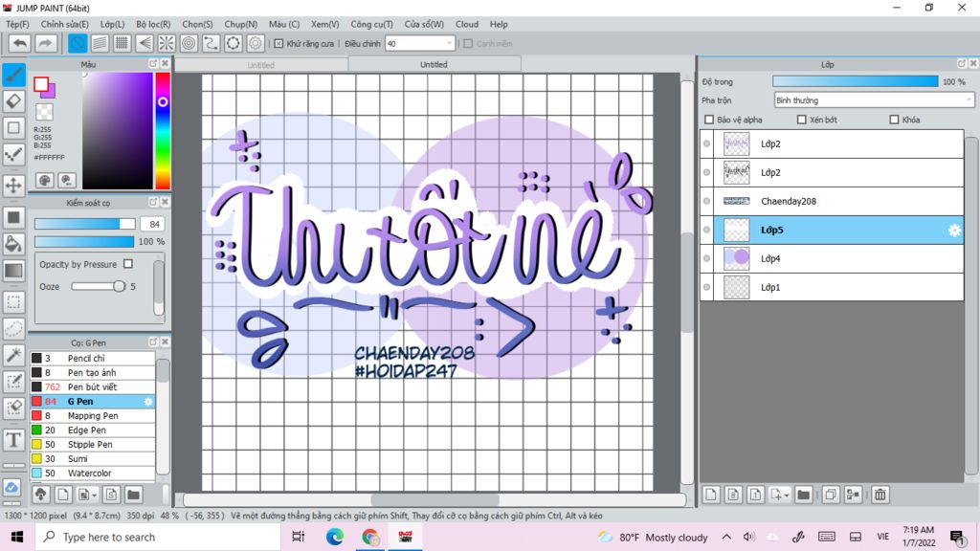The image size is (980, 551).
Task: Open the Tệp(F) menu
Action: pyautogui.click(x=17, y=24)
